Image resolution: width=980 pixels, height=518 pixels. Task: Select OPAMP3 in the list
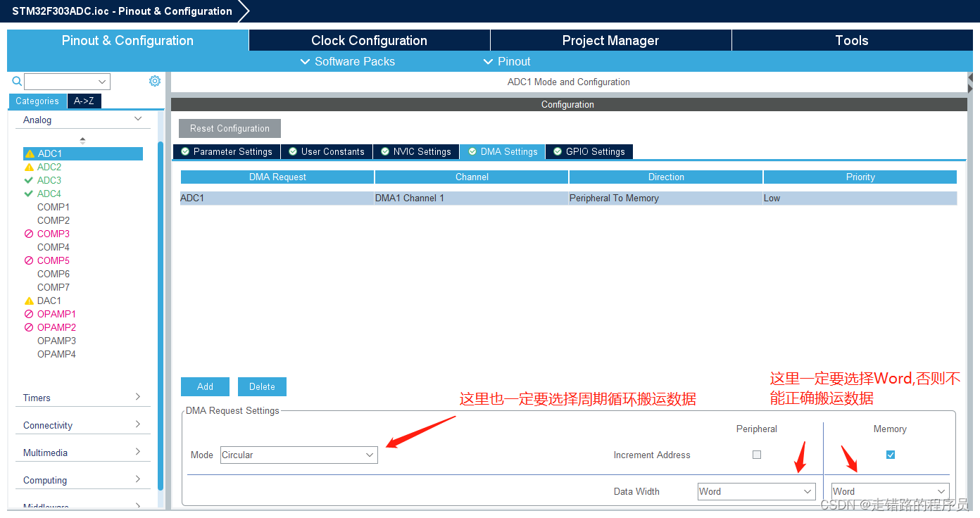(x=56, y=341)
